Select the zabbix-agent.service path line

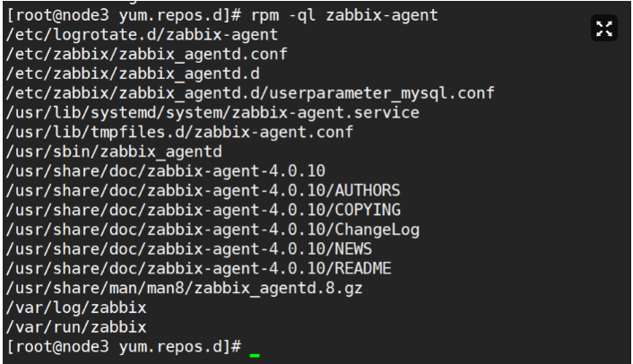212,113
